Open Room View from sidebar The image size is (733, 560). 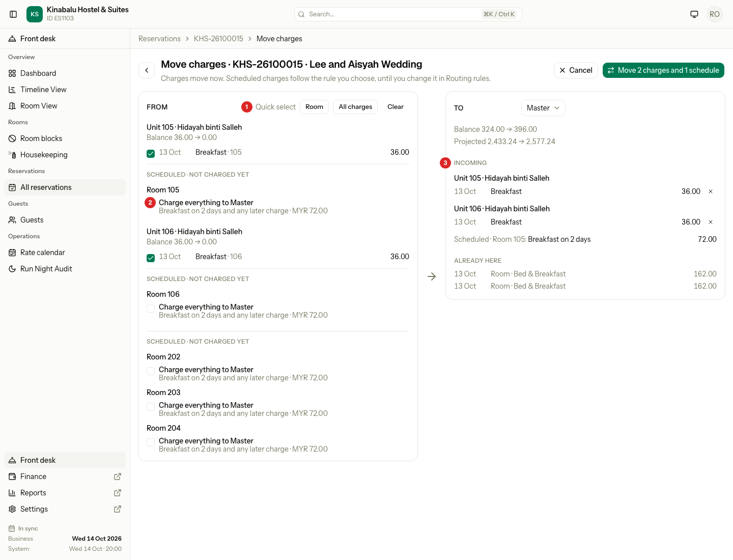click(65, 106)
